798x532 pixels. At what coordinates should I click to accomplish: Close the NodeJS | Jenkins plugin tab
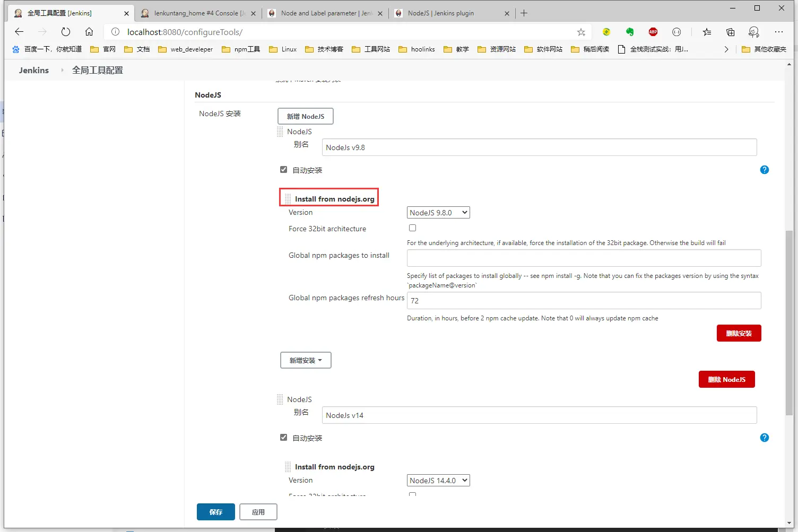click(507, 13)
